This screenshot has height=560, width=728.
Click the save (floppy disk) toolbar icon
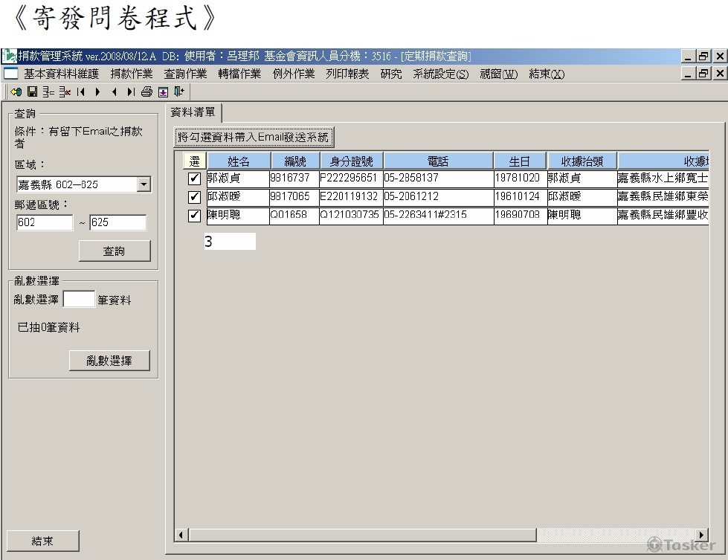(32, 92)
